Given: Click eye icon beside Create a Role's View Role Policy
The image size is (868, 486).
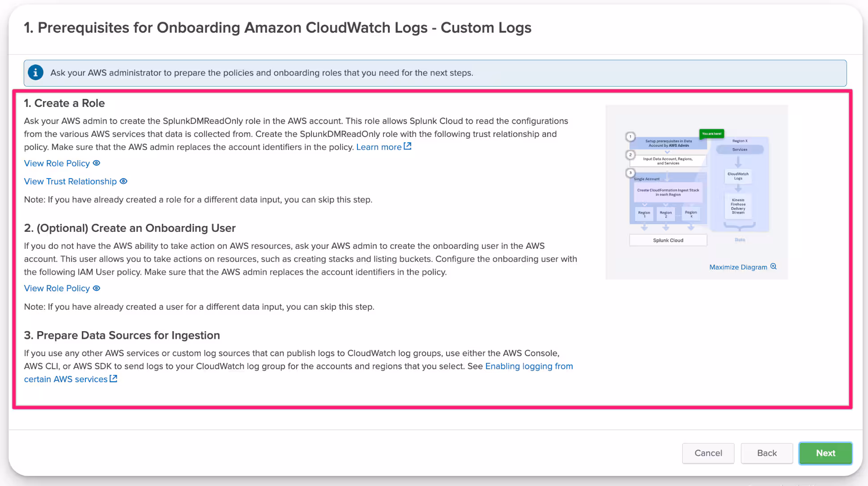Looking at the screenshot, I should coord(97,163).
